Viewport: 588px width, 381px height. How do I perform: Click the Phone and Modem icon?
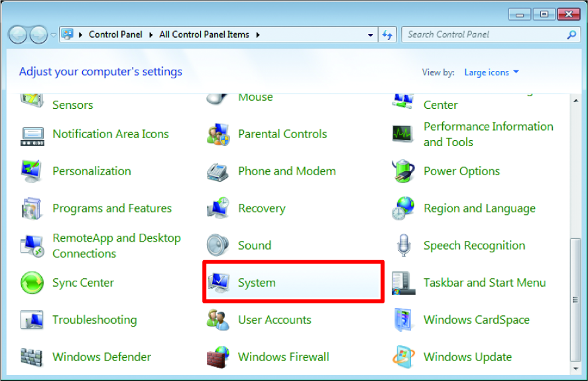coord(218,171)
